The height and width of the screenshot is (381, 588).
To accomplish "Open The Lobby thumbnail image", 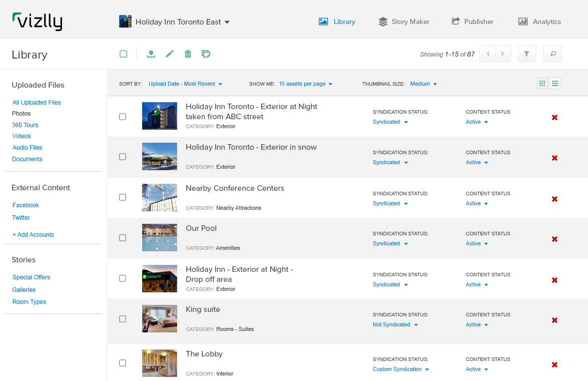I will tap(159, 363).
